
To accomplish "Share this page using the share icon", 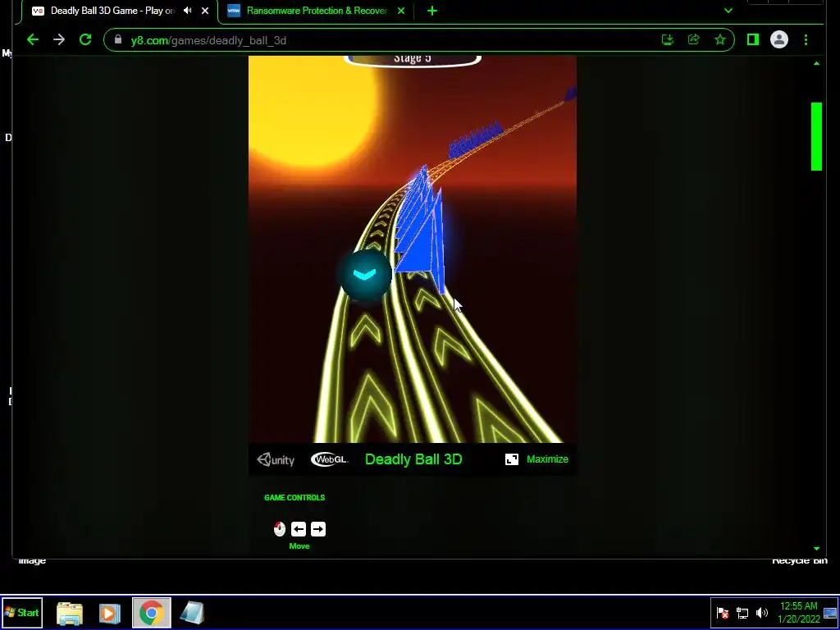I will coord(694,39).
